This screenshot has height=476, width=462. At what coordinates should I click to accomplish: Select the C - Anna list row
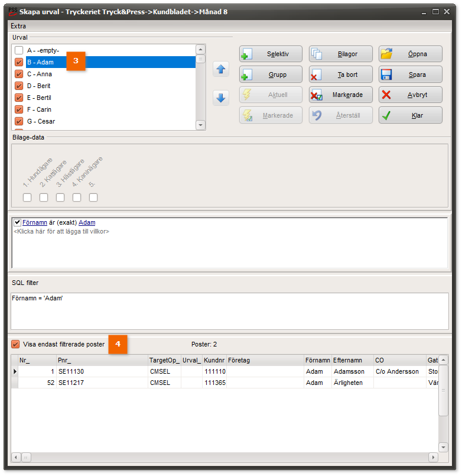pos(110,74)
